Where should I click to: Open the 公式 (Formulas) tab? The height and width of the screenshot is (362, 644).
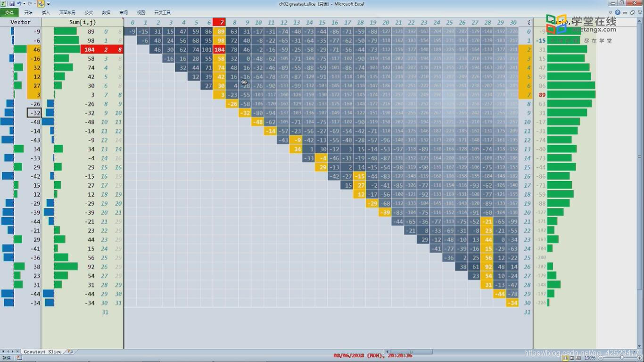click(x=89, y=12)
